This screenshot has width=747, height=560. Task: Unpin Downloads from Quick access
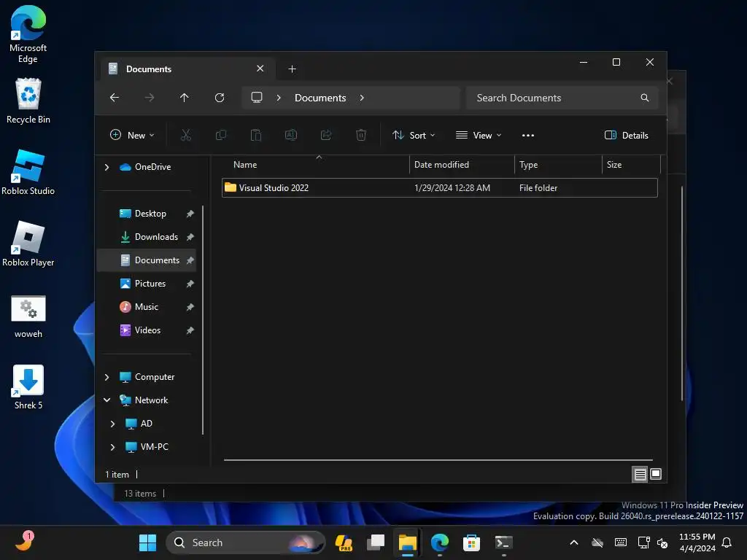tap(190, 237)
